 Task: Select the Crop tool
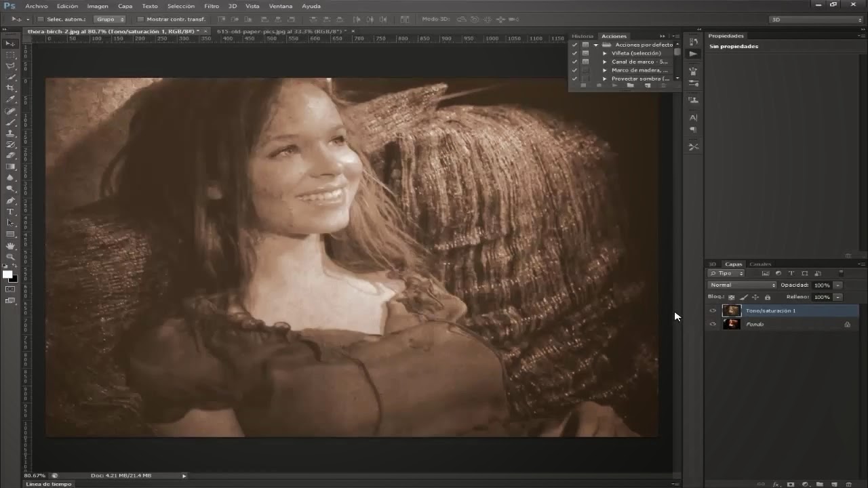pos(10,87)
